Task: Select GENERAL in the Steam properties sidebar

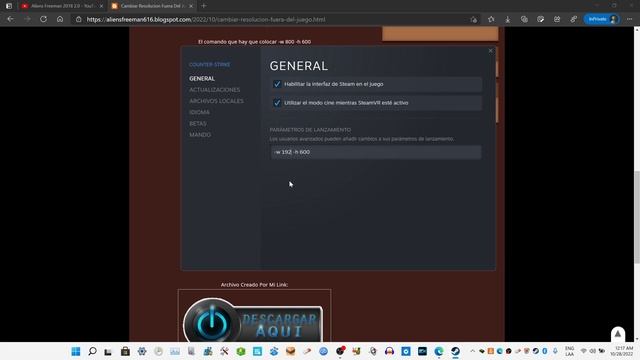Action: tap(202, 78)
